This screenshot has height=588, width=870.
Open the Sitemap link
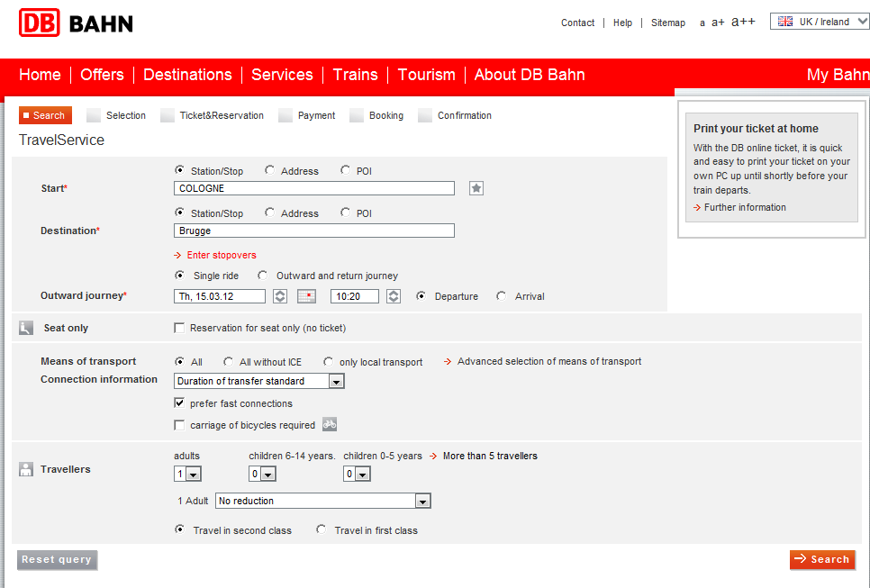668,23
